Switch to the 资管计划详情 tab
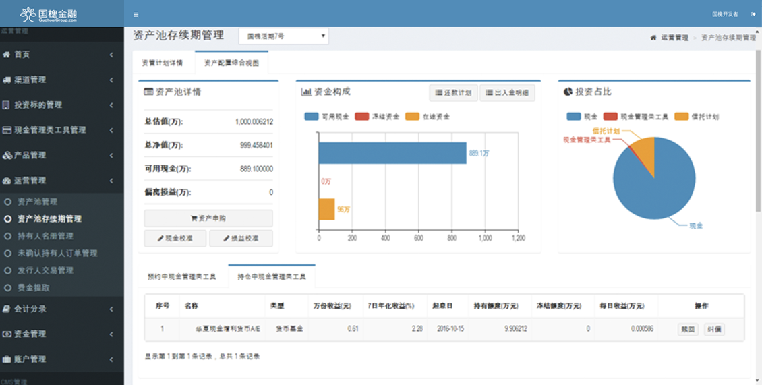The image size is (762, 385). (162, 63)
